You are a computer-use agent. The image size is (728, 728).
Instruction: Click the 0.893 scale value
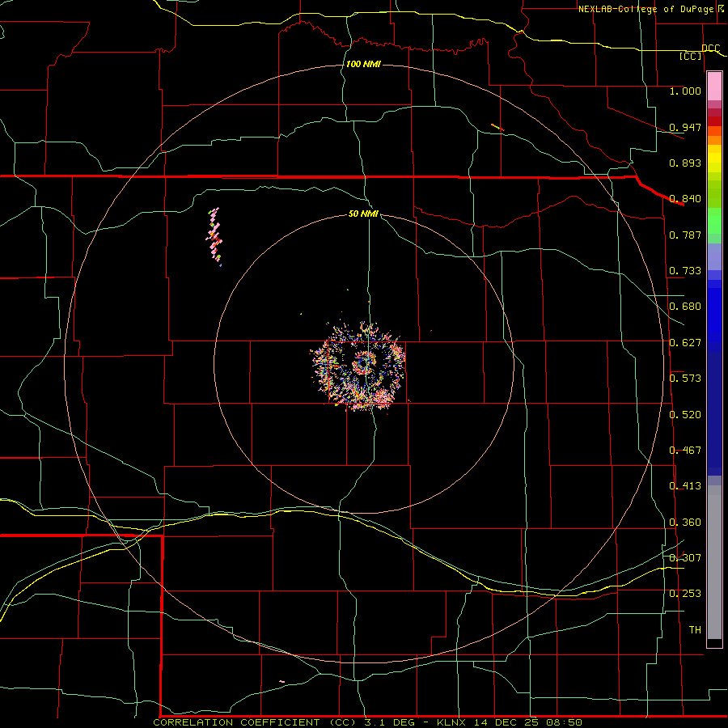[x=685, y=163]
